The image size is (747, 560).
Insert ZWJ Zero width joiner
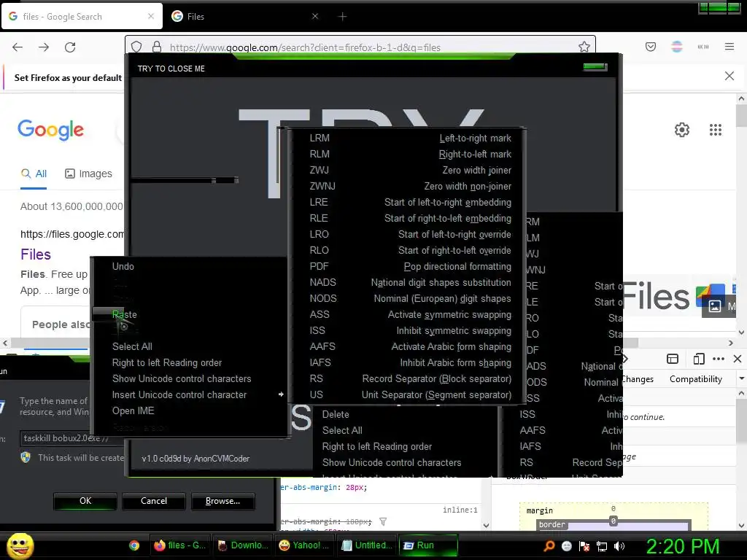[x=410, y=170]
